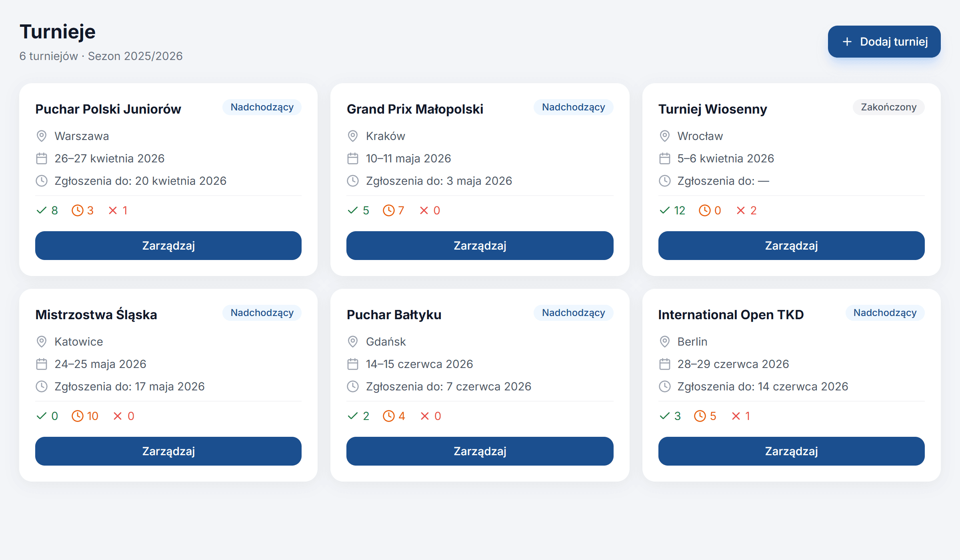Image resolution: width=960 pixels, height=560 pixels.
Task: Click the Nadchodzący badge on Puchar Bałtyku
Action: (574, 313)
